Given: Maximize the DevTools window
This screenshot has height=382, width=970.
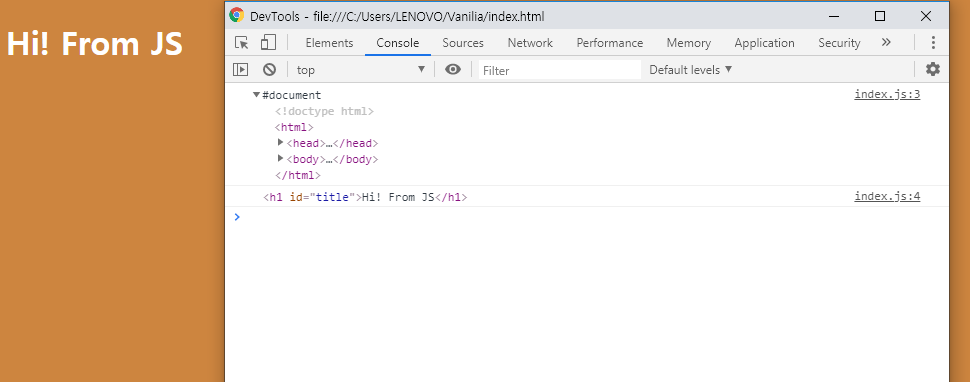Looking at the screenshot, I should (x=880, y=16).
